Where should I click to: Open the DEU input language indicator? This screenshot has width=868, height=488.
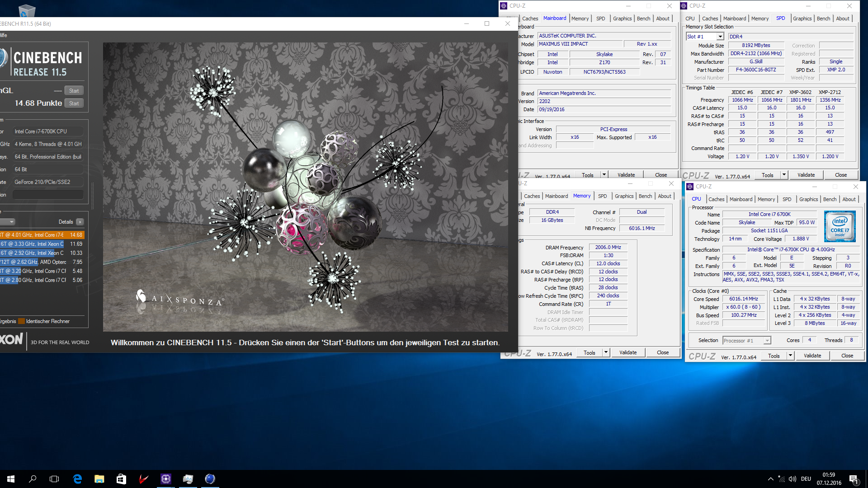click(x=806, y=479)
